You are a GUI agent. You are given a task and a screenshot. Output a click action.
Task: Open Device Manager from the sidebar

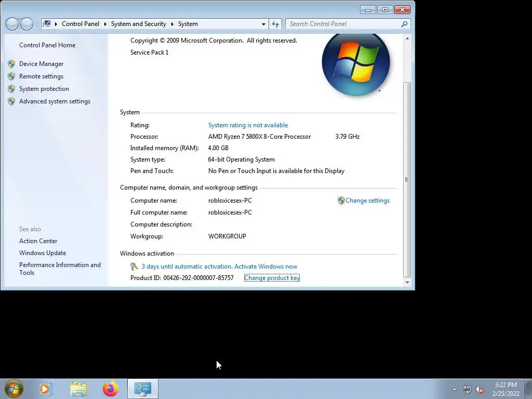coord(42,64)
